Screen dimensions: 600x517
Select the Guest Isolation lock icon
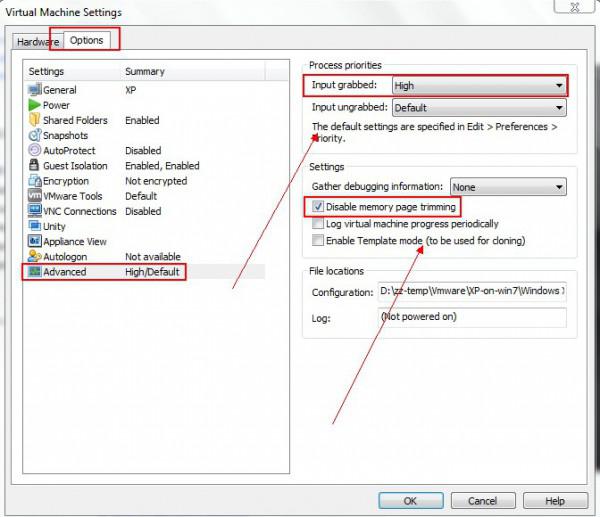pos(34,166)
